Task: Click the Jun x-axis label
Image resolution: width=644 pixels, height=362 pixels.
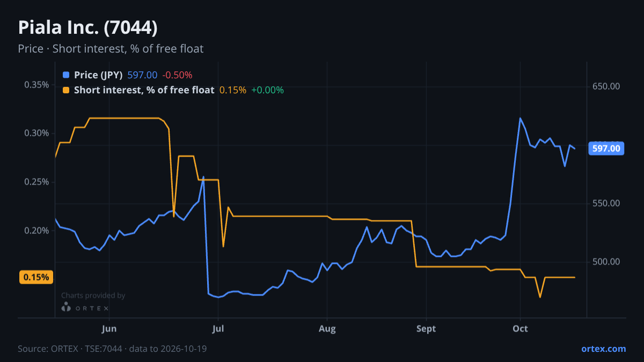Action: pos(109,329)
